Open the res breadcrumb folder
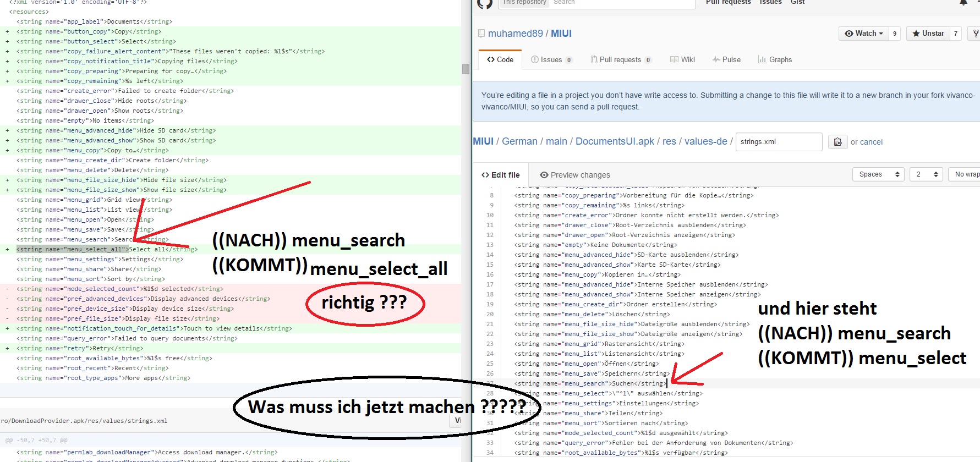 coord(669,141)
